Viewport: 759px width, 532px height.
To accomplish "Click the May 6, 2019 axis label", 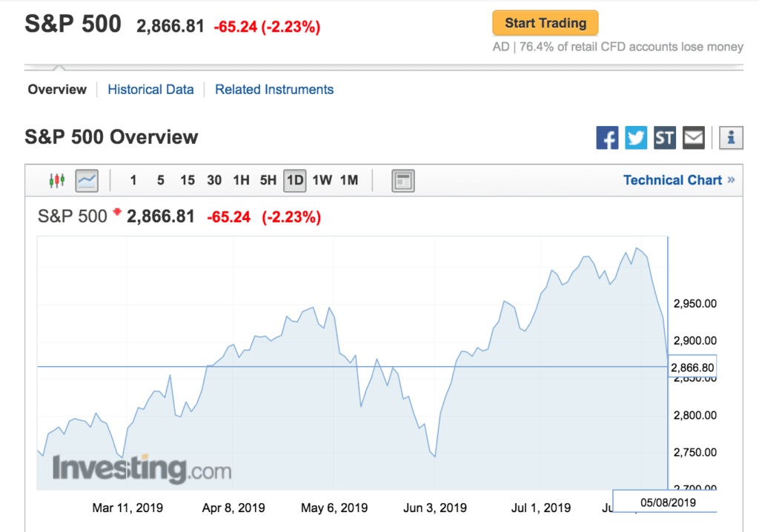I will pyautogui.click(x=334, y=508).
